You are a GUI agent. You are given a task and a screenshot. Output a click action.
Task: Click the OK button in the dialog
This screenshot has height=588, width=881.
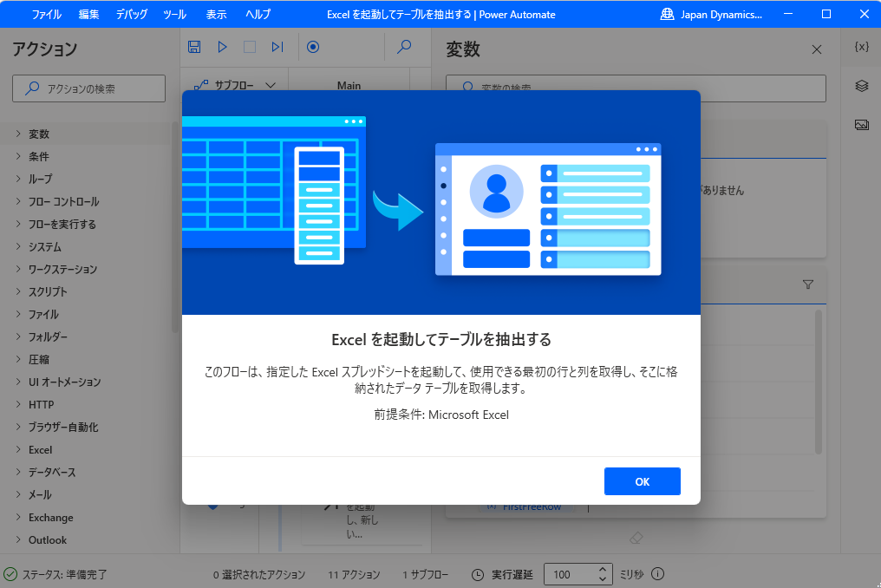click(x=643, y=481)
